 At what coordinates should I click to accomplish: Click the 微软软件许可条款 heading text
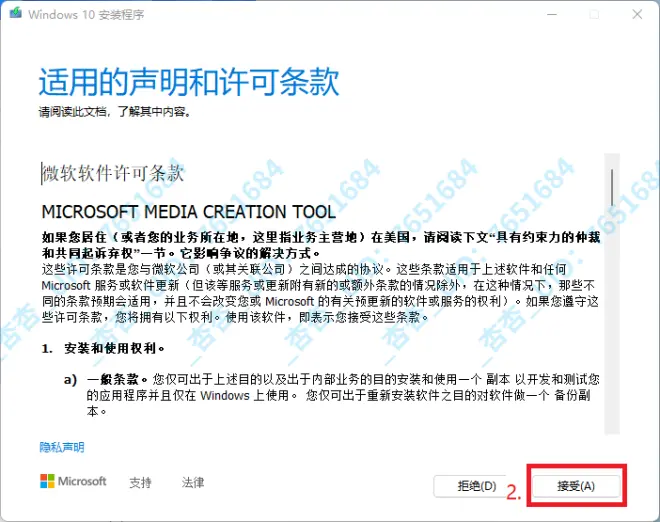click(113, 173)
